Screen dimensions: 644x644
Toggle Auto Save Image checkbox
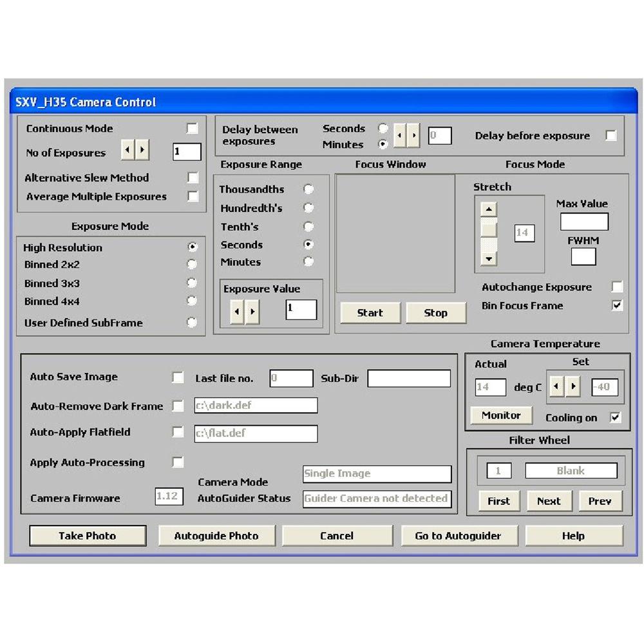(178, 377)
